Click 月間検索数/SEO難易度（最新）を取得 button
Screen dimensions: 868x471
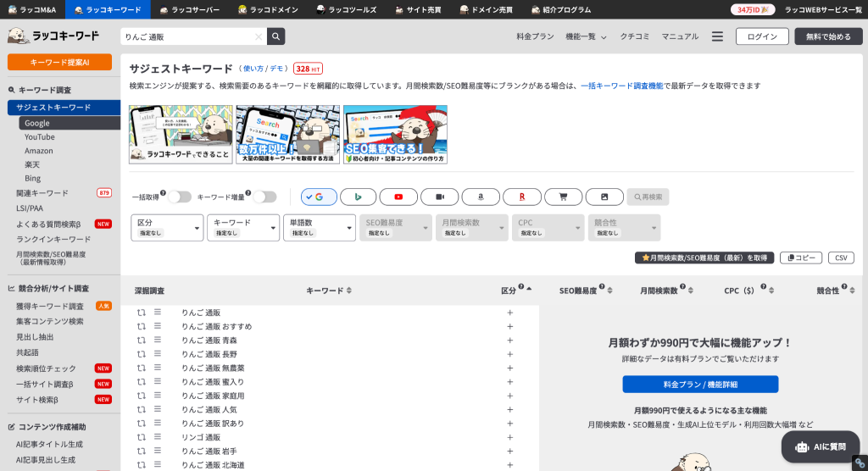[x=704, y=258]
